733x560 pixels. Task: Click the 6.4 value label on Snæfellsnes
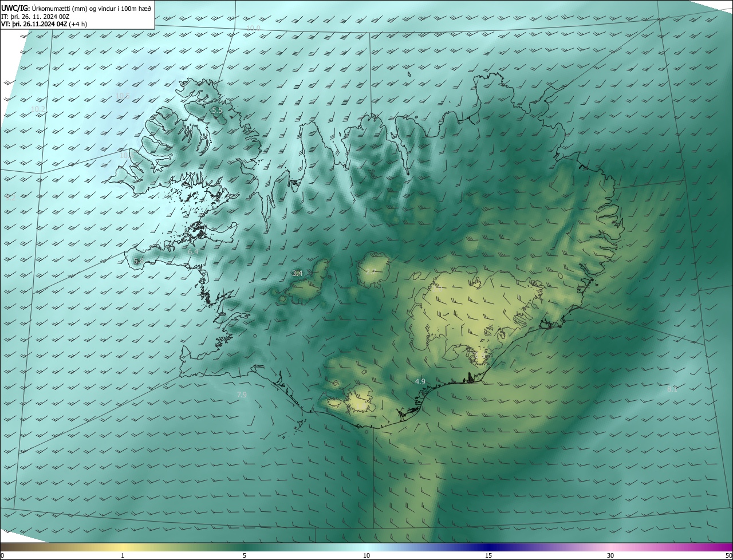coord(193,251)
